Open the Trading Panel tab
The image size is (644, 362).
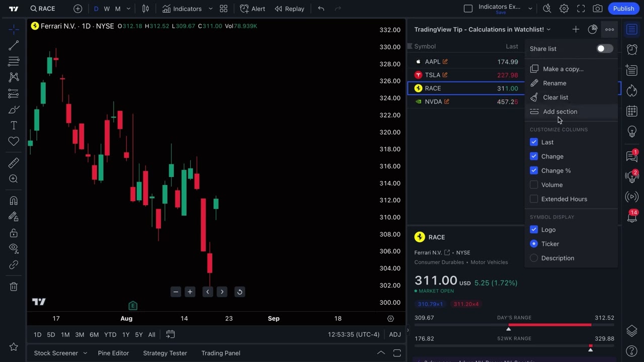(x=221, y=353)
